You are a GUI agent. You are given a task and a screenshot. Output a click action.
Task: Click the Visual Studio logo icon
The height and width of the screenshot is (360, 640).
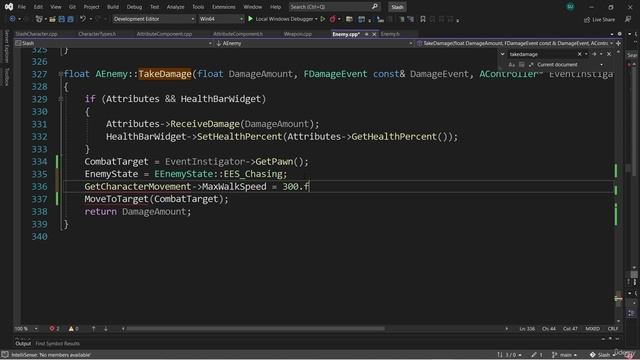(x=9, y=7)
